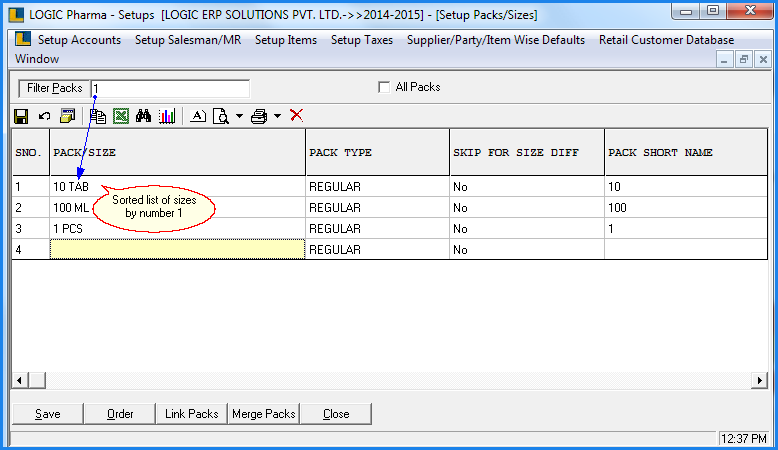This screenshot has width=778, height=450.
Task: Open the Retail Customer Database menu
Action: [x=666, y=40]
